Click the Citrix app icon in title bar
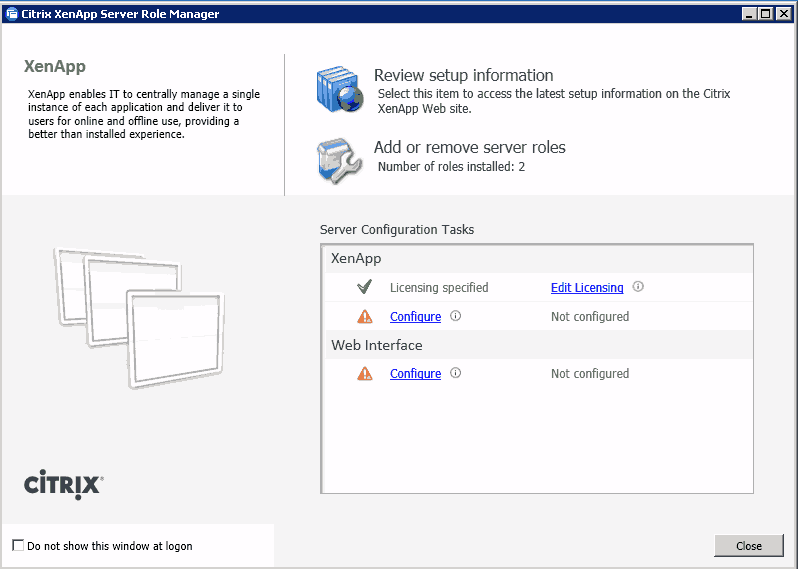Screen dimensions: 798x569 coord(11,14)
